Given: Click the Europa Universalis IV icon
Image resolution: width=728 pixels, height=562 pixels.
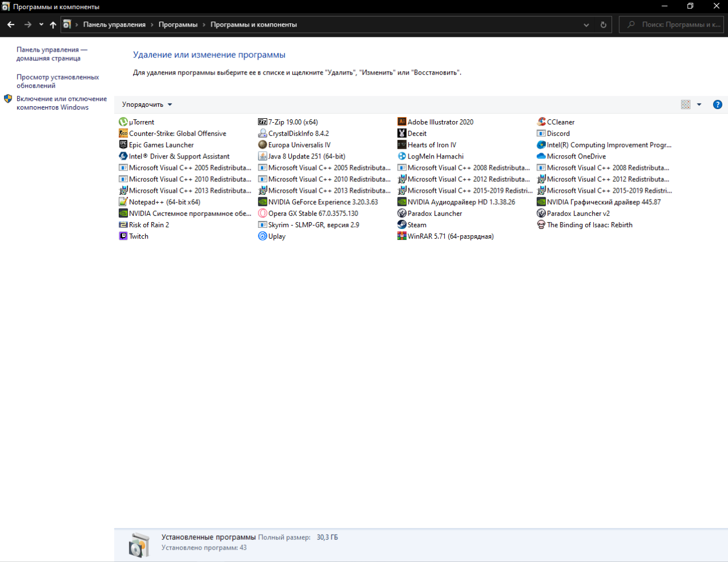Looking at the screenshot, I should click(x=262, y=144).
